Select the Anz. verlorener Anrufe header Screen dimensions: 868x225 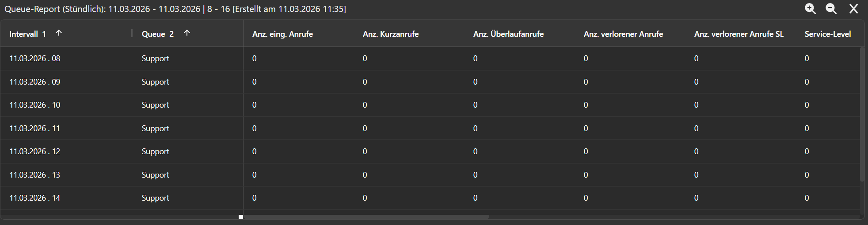click(x=623, y=34)
